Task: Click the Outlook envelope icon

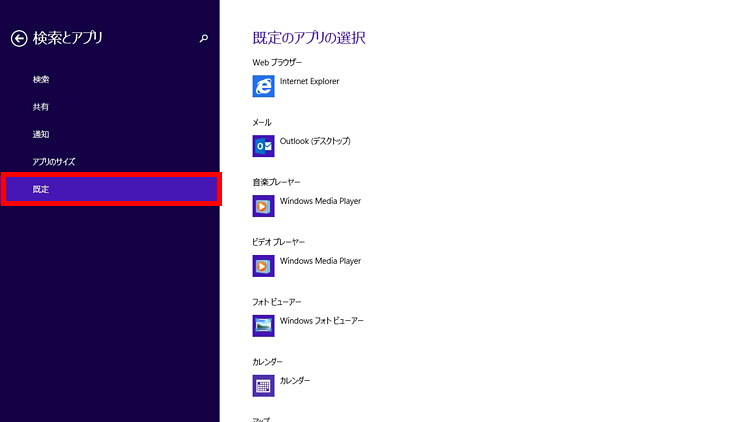Action: 264,146
